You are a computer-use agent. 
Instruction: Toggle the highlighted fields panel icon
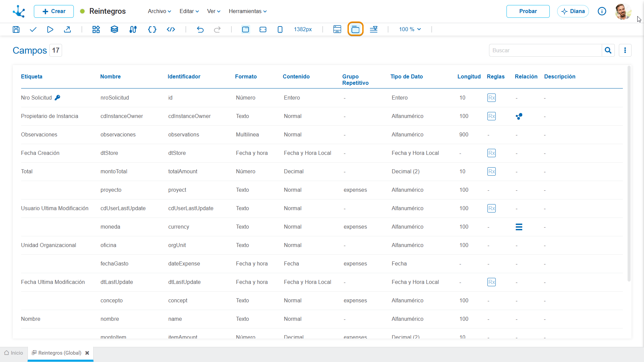356,29
